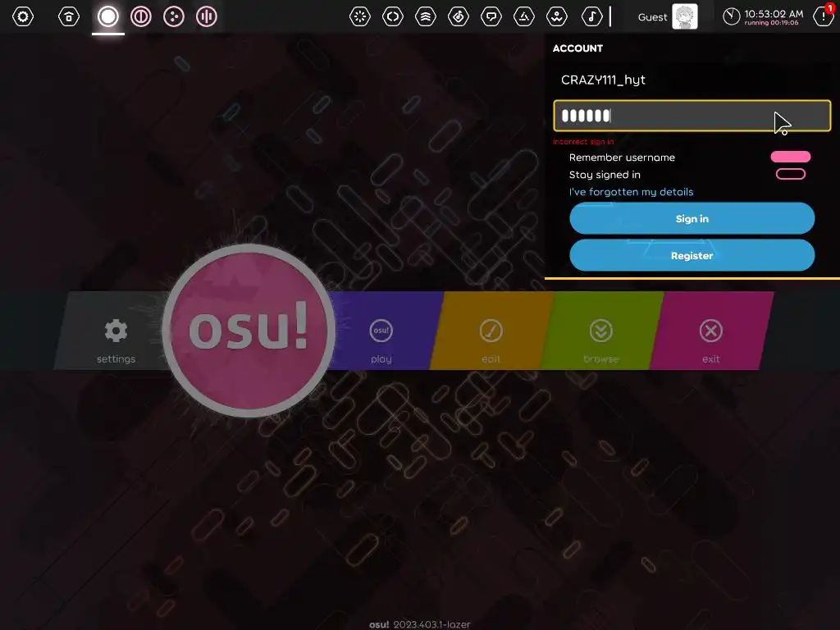Screen dimensions: 840x630
Task: Select the osu! ruleset circle icon
Action: pyautogui.click(x=108, y=16)
